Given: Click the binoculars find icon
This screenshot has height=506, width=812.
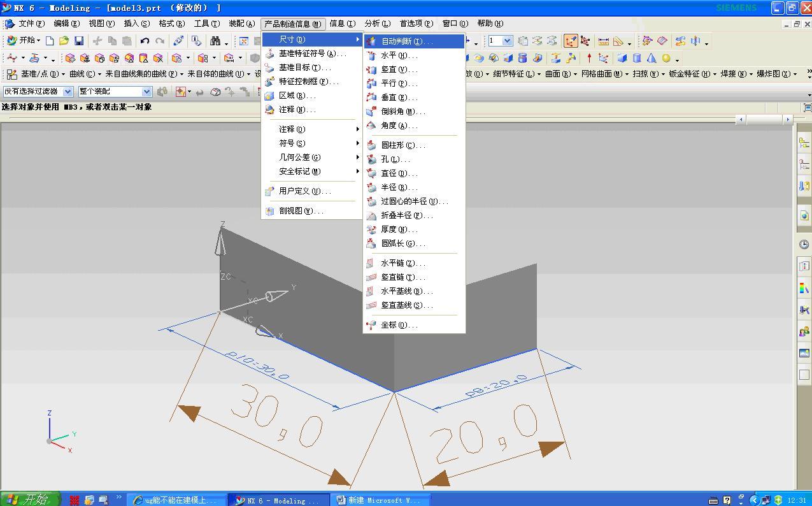Looking at the screenshot, I should [x=215, y=41].
